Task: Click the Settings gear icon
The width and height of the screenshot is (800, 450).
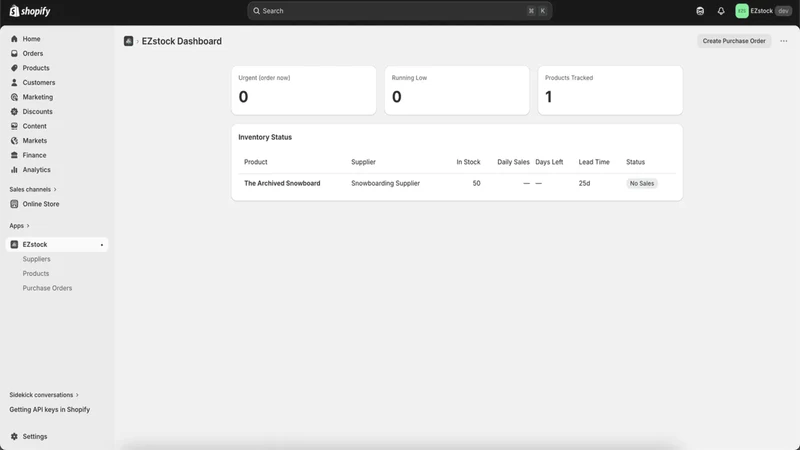Action: [x=14, y=437]
